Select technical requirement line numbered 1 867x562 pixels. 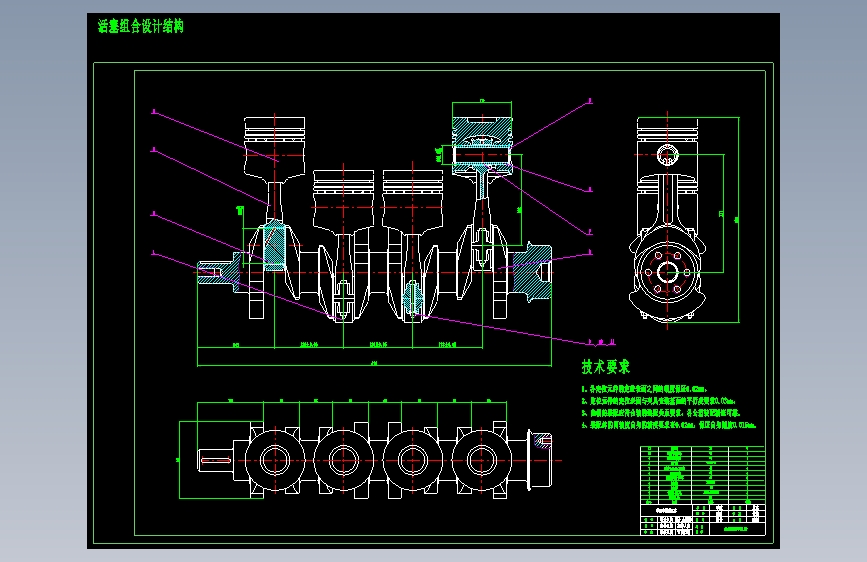tap(644, 389)
